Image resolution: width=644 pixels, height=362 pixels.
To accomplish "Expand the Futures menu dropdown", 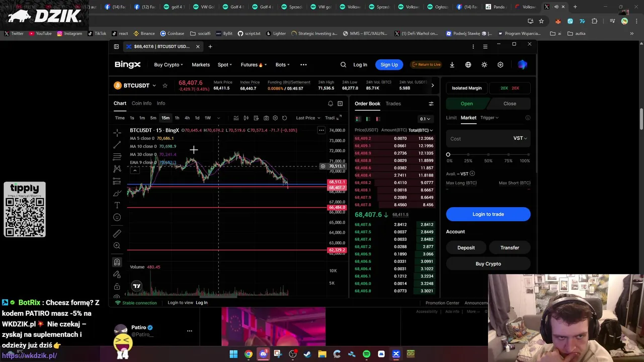I will 254,64.
